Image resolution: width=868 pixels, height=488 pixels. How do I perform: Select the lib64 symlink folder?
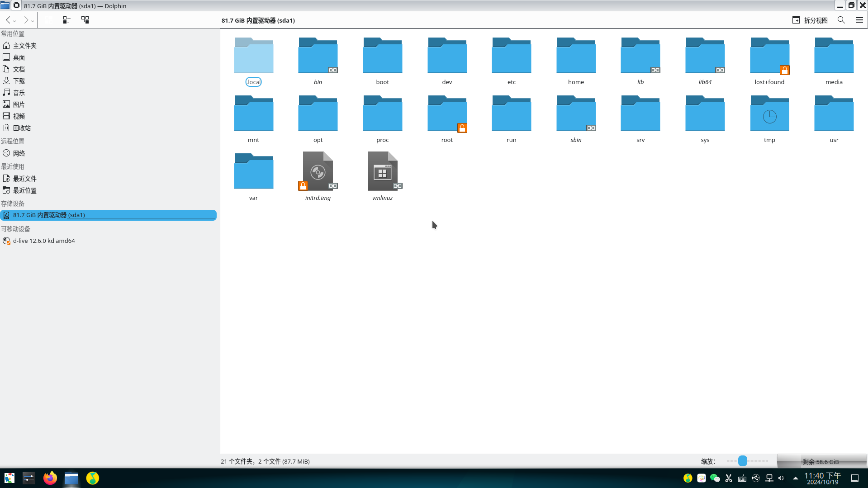[705, 56]
